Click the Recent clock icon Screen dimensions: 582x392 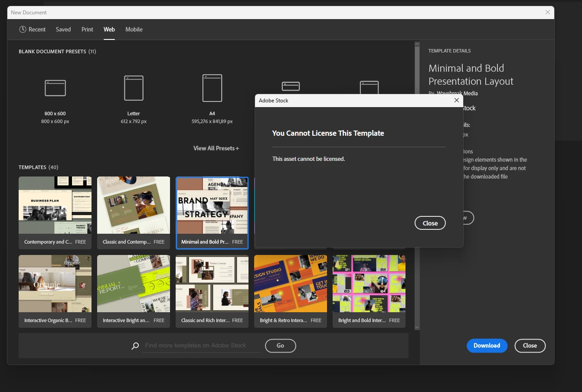coord(23,29)
